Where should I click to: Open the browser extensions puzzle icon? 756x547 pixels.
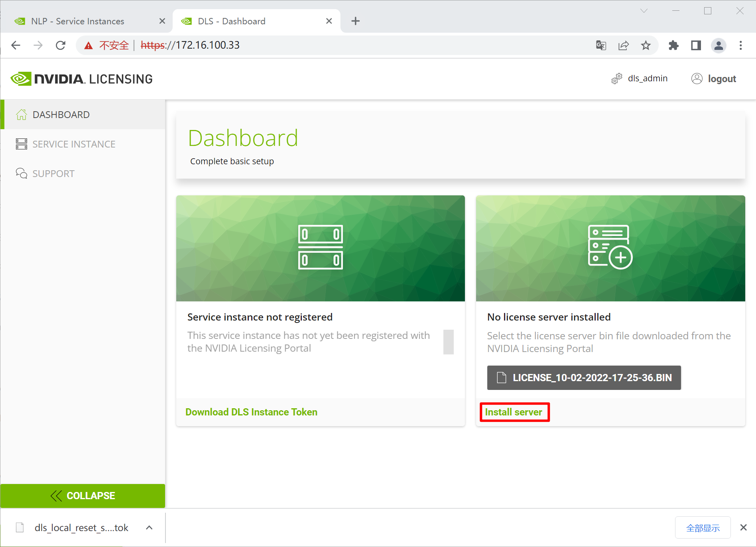point(673,45)
